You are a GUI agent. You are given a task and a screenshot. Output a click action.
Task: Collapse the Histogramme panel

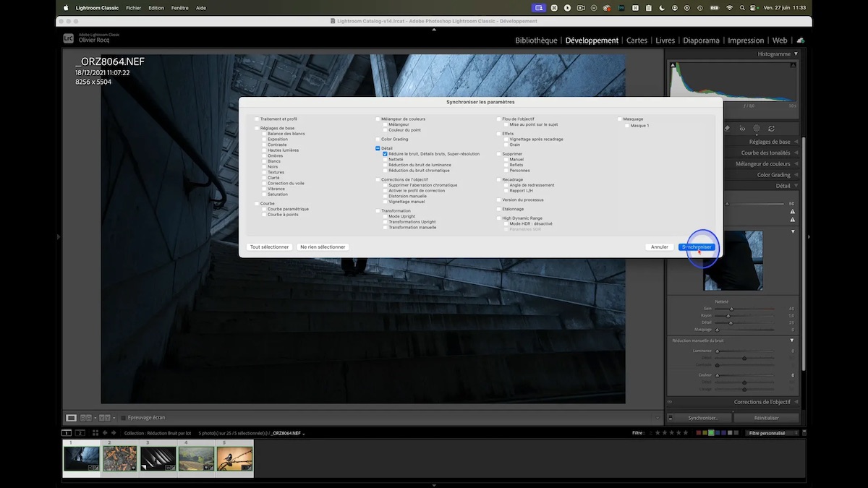[796, 53]
